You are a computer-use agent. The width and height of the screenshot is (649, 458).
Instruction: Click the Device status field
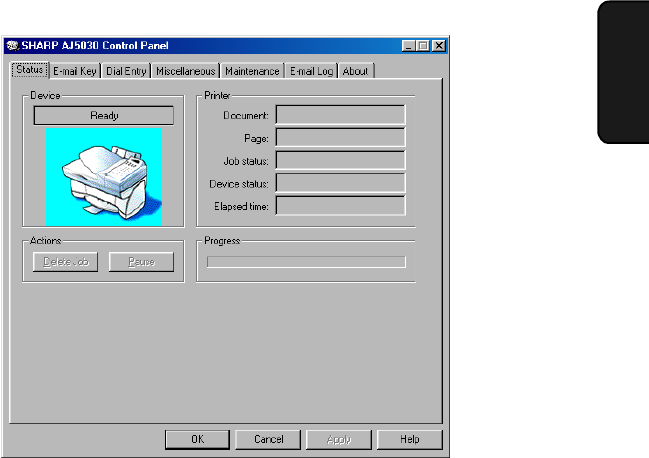[340, 183]
